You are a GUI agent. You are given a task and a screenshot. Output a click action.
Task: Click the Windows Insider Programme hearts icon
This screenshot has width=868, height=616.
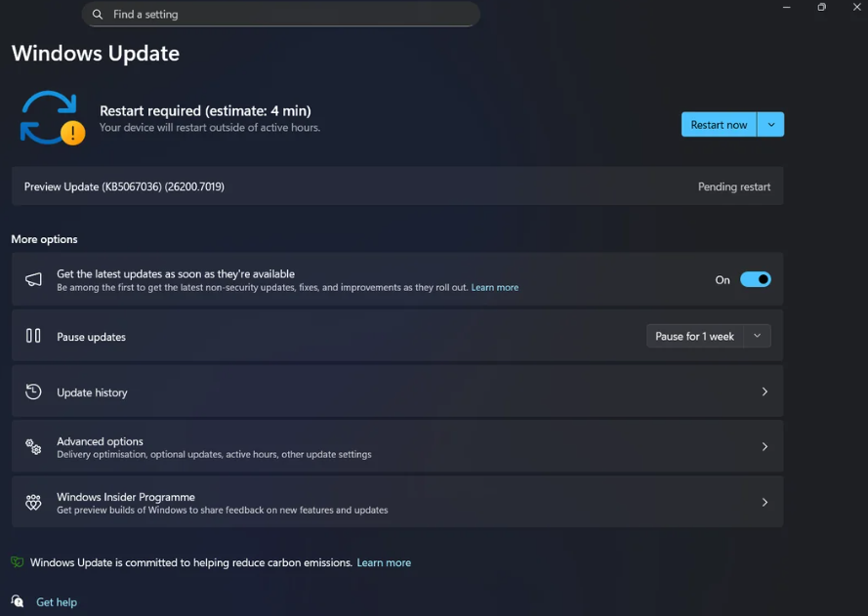33,502
